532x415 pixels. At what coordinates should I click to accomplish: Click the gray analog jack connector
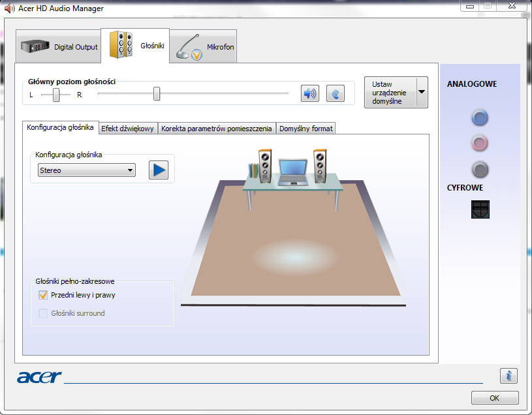click(480, 170)
